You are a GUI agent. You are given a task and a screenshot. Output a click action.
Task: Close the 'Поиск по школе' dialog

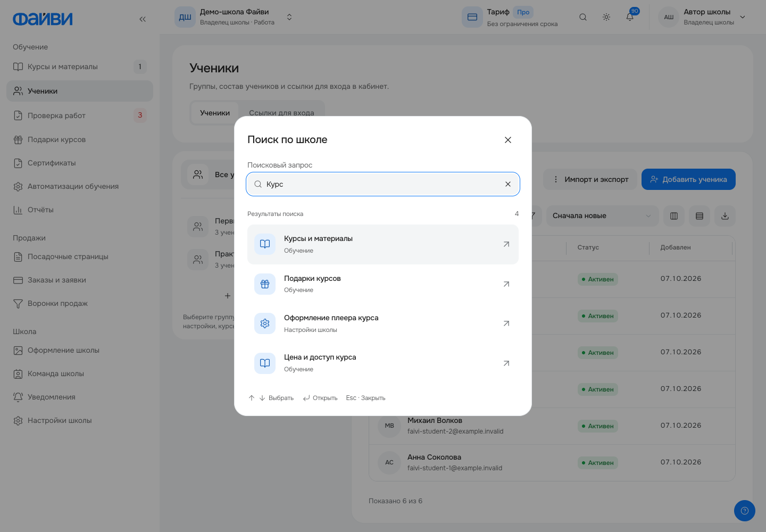(x=508, y=140)
